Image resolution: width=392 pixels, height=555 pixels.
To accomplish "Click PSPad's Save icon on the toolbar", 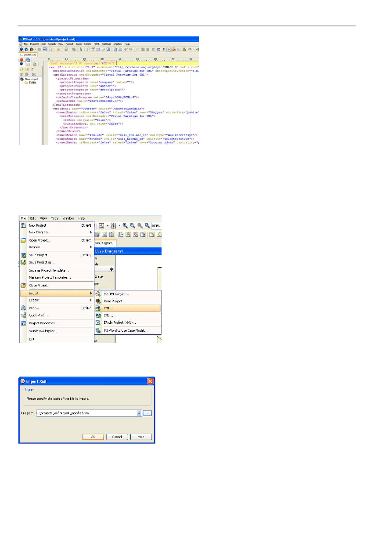I will point(66,50).
